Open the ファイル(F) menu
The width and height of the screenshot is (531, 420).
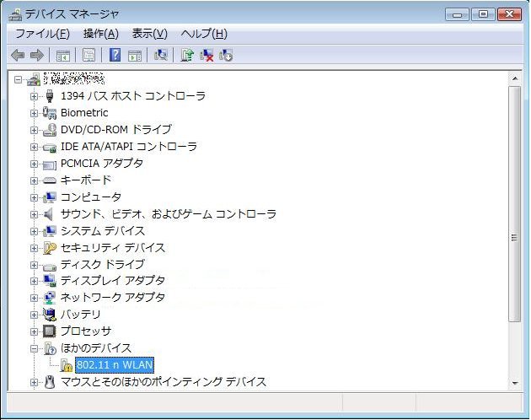[x=43, y=34]
